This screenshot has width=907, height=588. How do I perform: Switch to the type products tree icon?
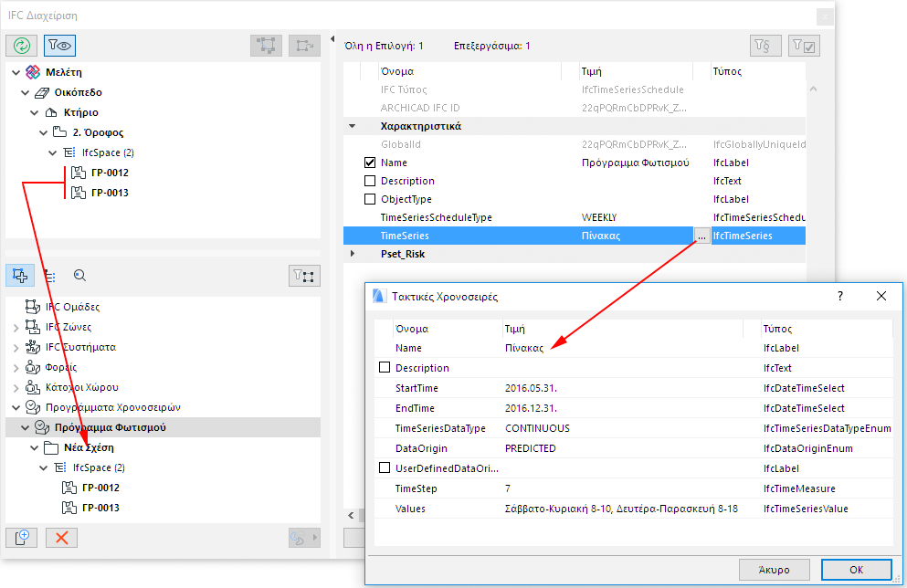pyautogui.click(x=49, y=277)
